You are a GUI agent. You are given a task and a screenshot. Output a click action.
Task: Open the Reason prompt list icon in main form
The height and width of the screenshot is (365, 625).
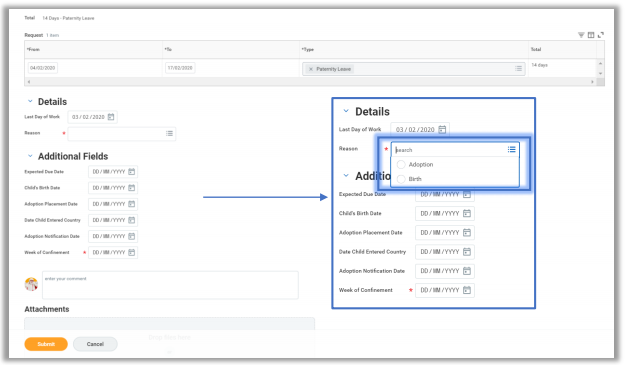[x=169, y=133]
